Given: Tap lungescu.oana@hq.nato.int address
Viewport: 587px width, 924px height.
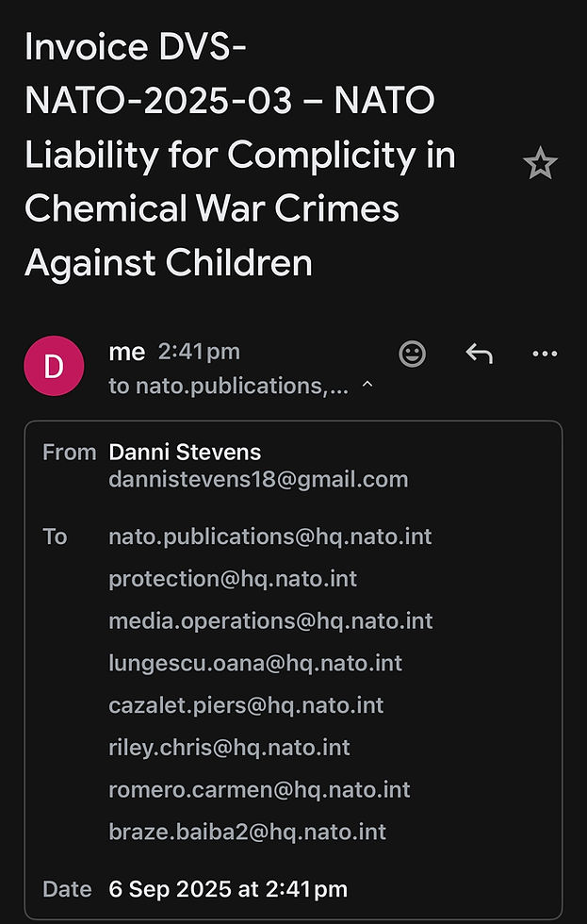Looking at the screenshot, I should point(255,663).
